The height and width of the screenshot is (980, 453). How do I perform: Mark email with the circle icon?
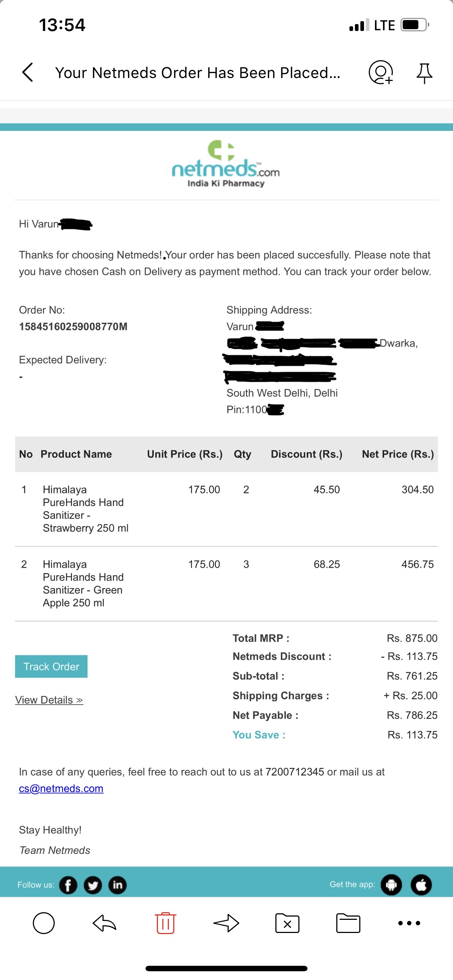(44, 923)
